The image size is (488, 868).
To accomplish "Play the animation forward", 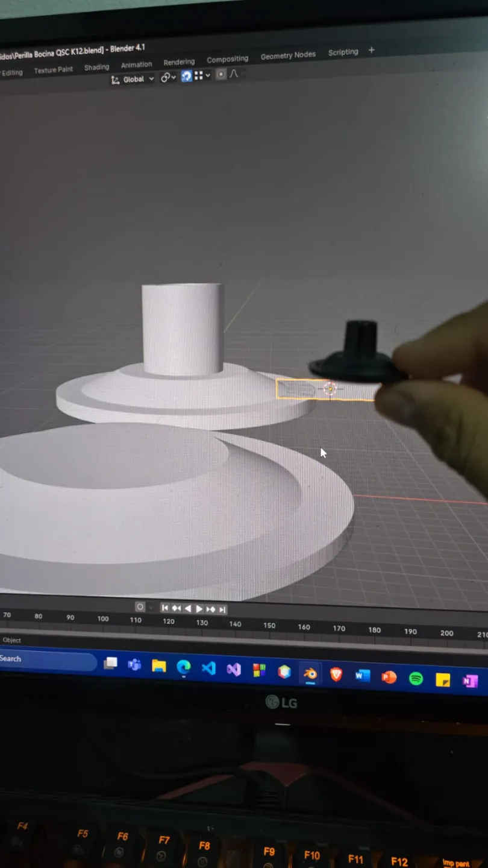I will [199, 609].
